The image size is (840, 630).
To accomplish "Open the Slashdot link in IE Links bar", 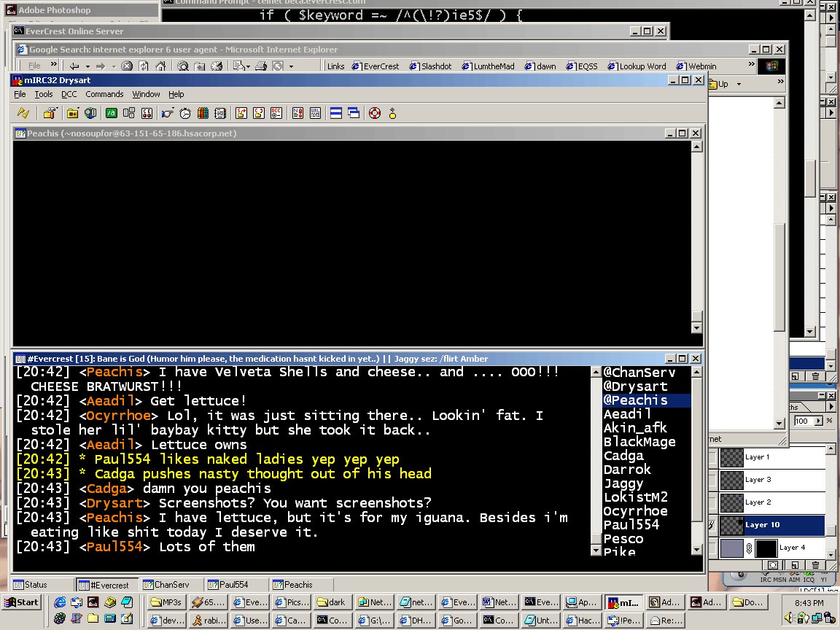I will (x=431, y=66).
